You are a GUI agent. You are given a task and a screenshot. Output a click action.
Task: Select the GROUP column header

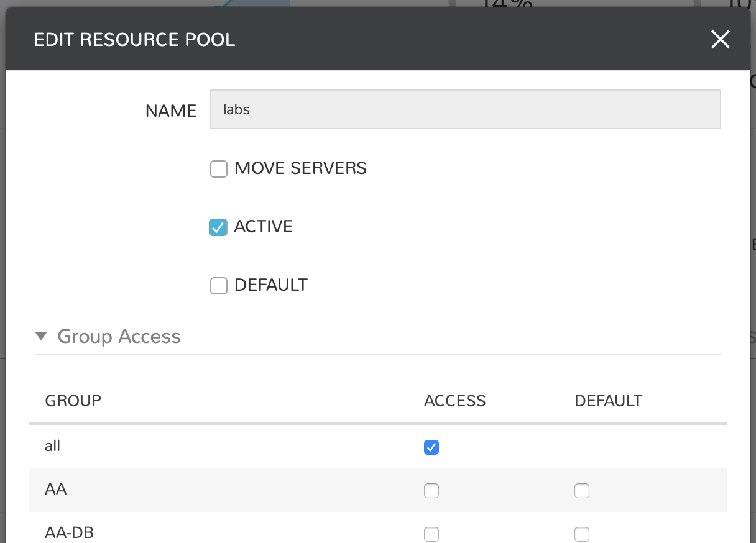point(73,401)
